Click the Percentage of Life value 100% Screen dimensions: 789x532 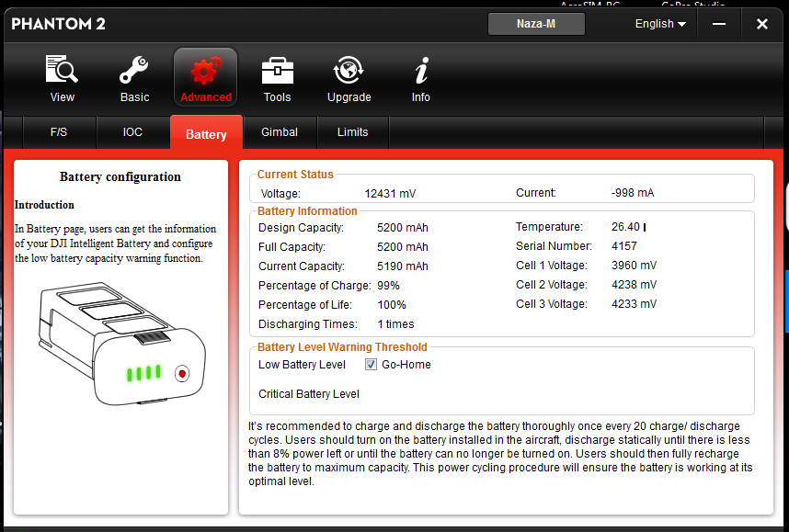(x=392, y=305)
